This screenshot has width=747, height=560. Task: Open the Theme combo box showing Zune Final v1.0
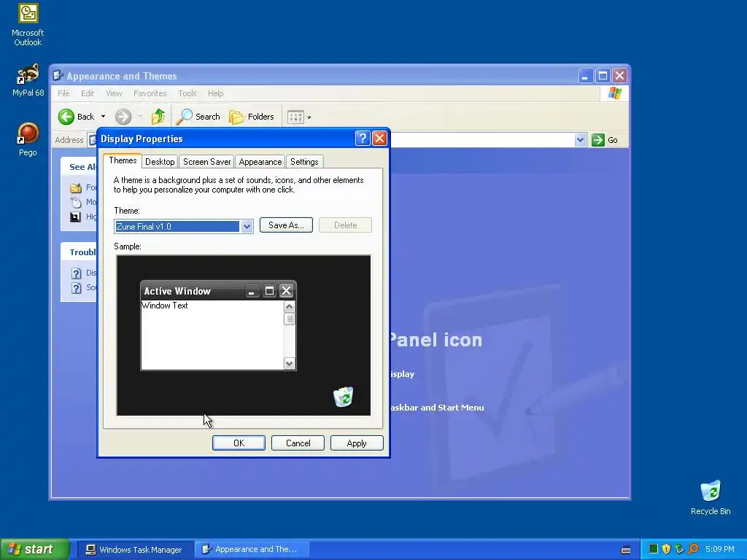click(183, 226)
